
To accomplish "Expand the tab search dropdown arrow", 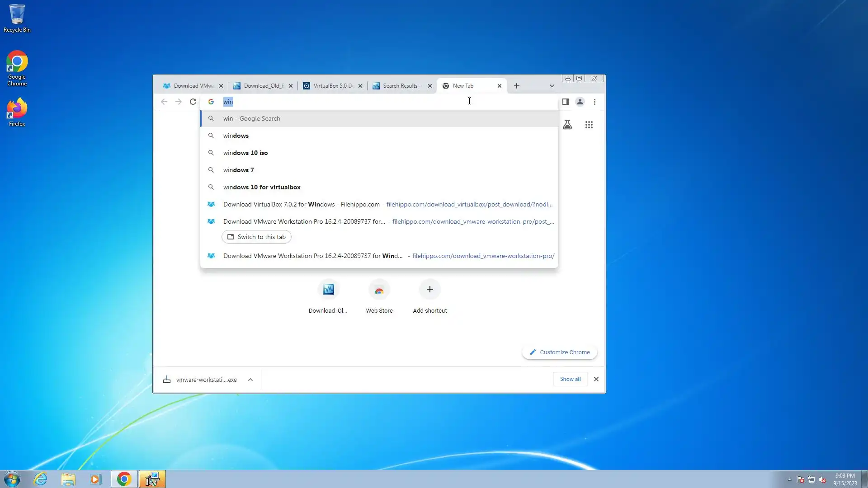I will (552, 86).
